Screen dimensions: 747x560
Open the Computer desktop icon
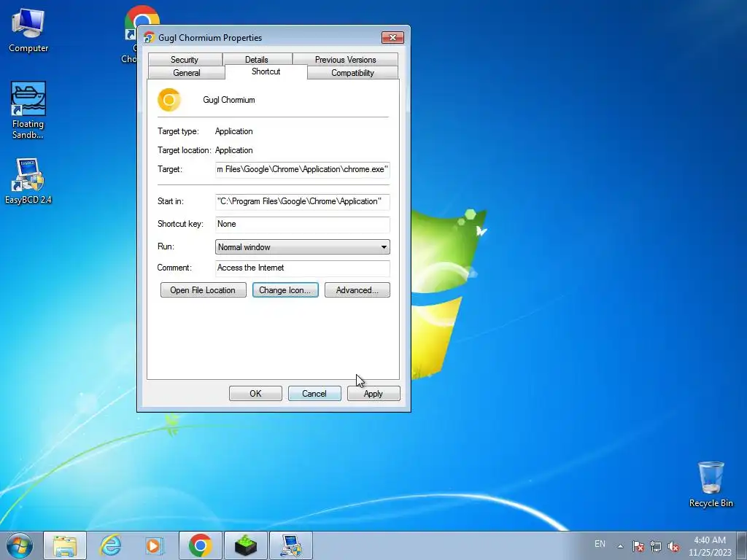click(28, 29)
